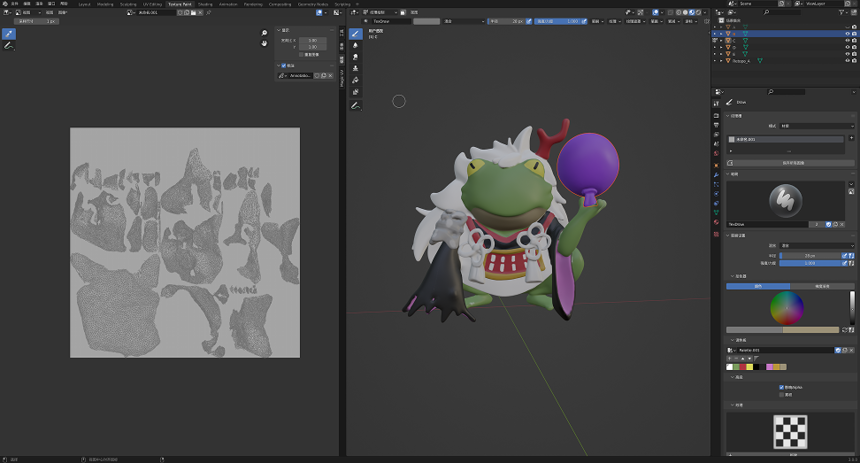Switch to the Sculpting workspace tab
Viewport: 860px width, 463px height.
coord(128,4)
